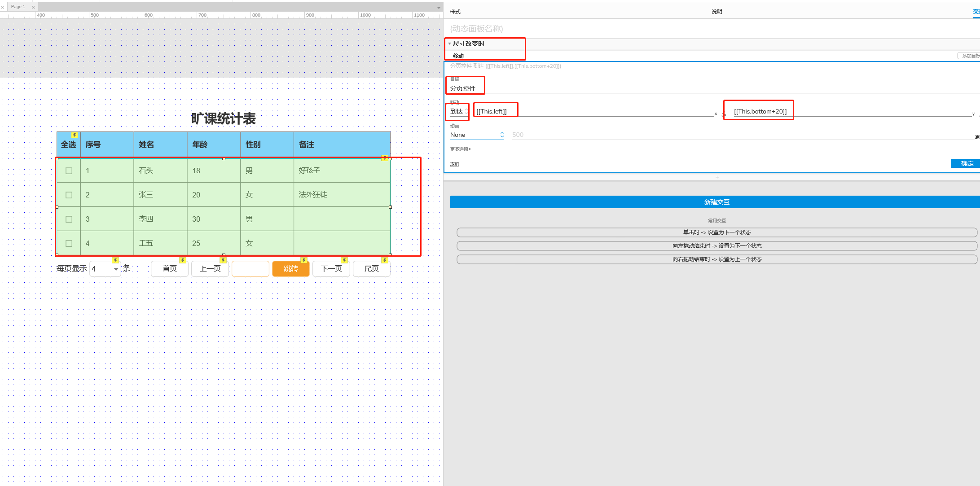Collapse the 尺寸改变时 event
980x486 pixels.
point(449,44)
